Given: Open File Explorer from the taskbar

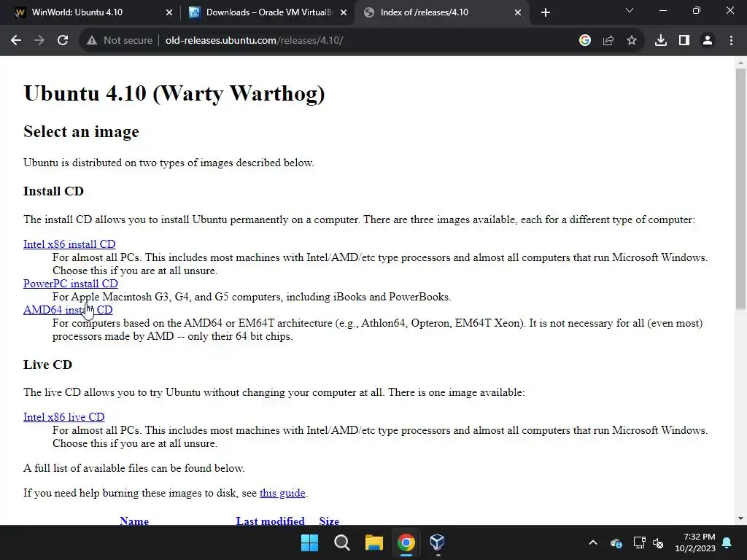Looking at the screenshot, I should coord(374,542).
